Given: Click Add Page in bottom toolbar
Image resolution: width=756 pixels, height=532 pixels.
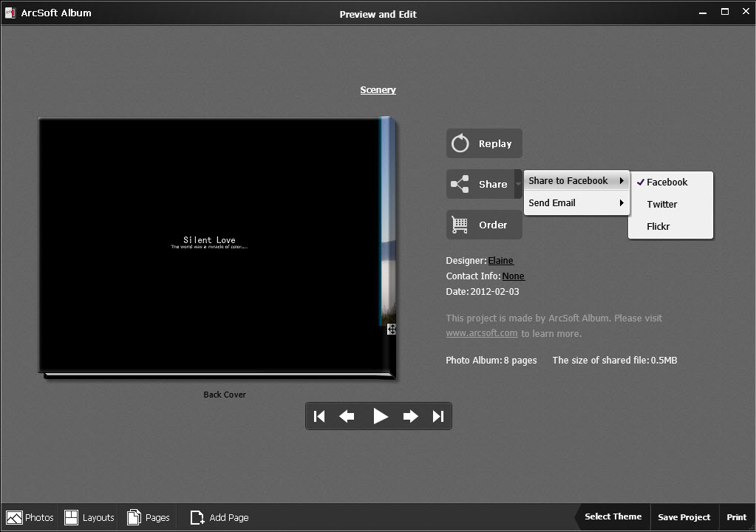Looking at the screenshot, I should pos(219,517).
